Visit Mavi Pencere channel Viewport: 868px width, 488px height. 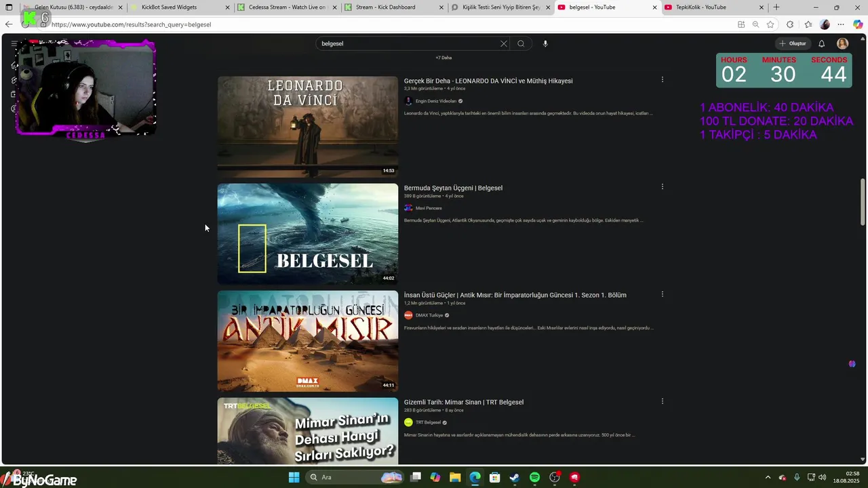coord(429,208)
